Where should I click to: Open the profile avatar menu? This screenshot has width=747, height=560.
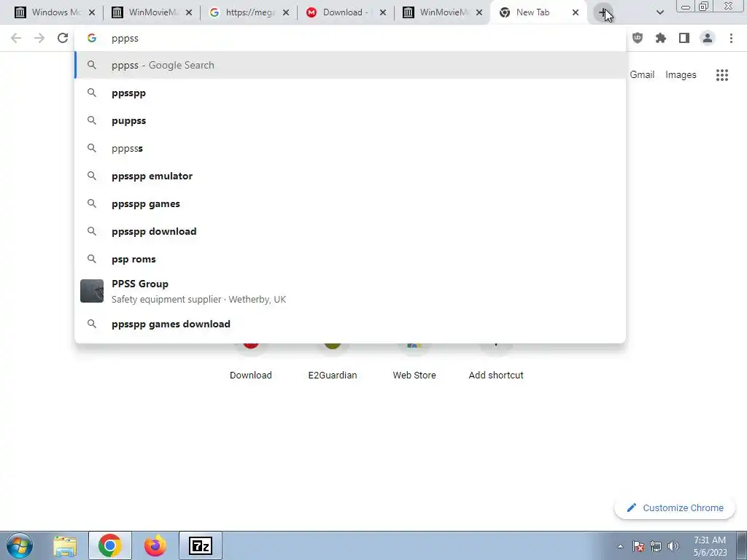click(708, 38)
